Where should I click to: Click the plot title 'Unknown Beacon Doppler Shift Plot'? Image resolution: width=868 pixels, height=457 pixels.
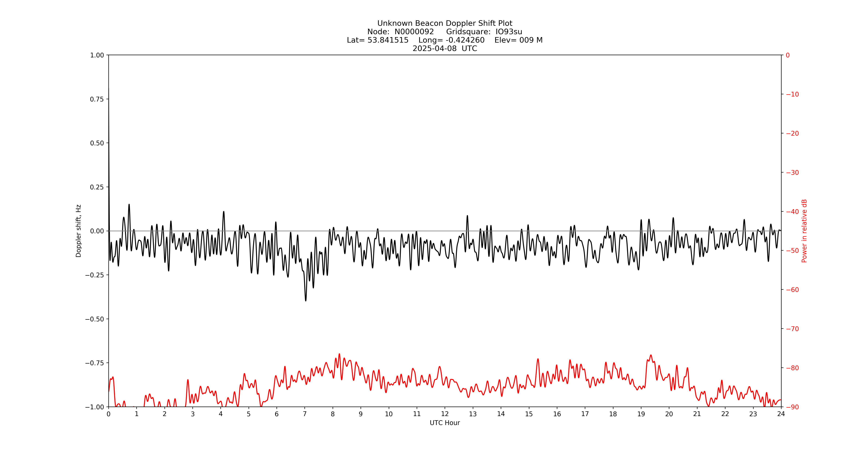(444, 23)
